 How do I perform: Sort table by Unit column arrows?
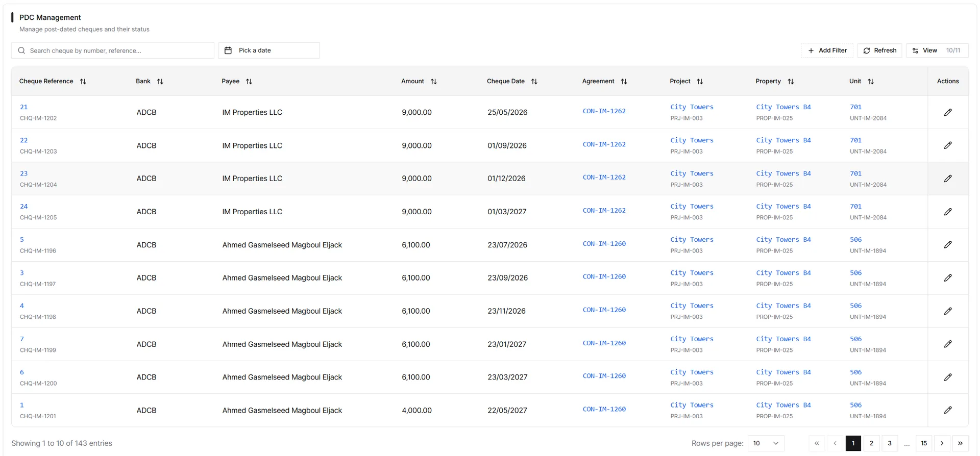(x=871, y=82)
